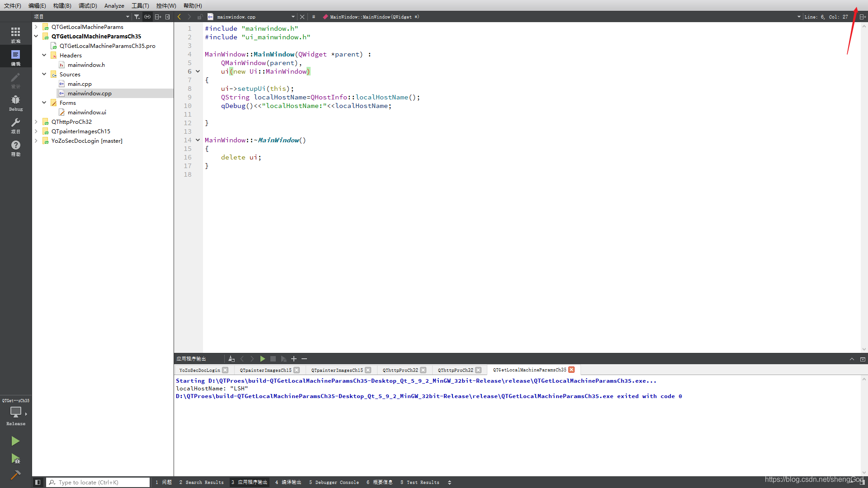
Task: Click the green Run button in sidebar
Action: click(15, 441)
